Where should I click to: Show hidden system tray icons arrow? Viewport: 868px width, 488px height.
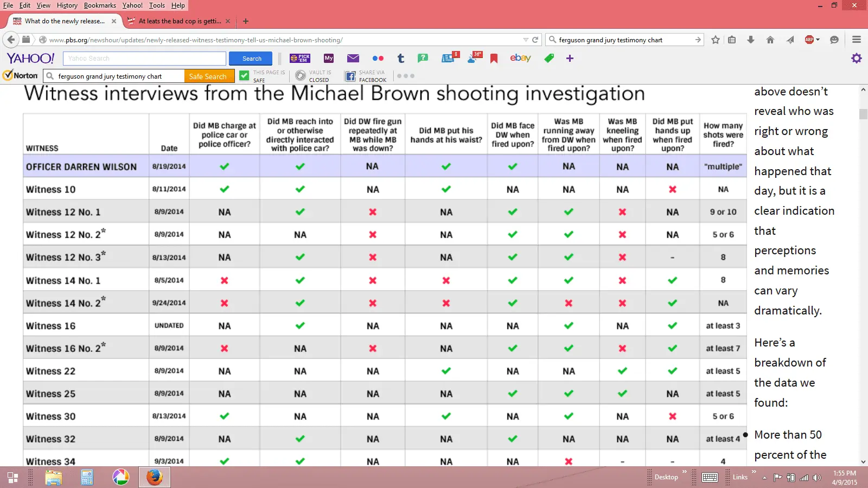pyautogui.click(x=764, y=478)
